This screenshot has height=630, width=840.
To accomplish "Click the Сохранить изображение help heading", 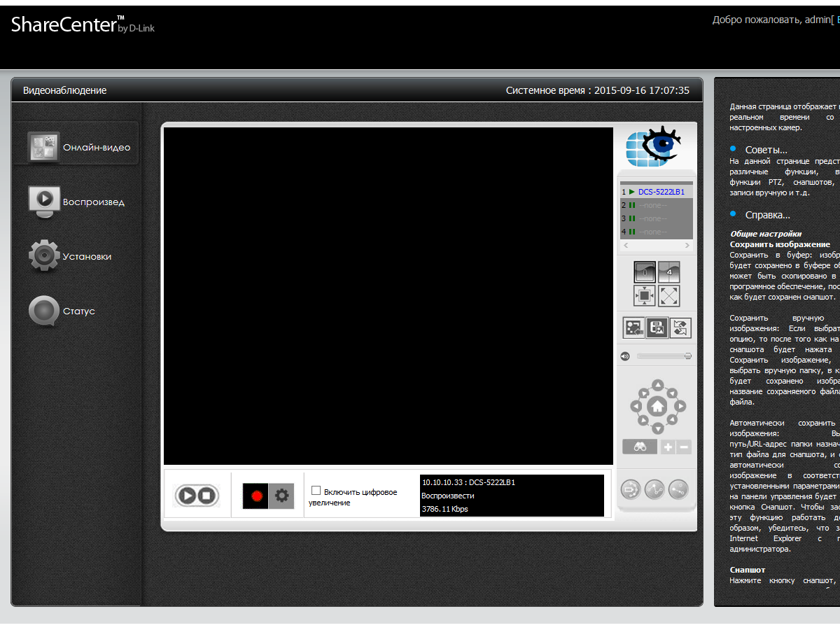I will click(x=780, y=244).
